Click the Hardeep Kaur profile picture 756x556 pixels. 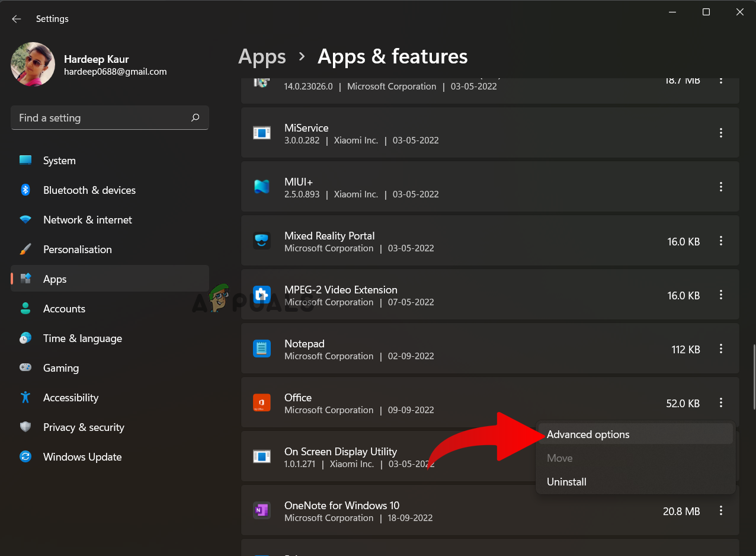point(33,65)
